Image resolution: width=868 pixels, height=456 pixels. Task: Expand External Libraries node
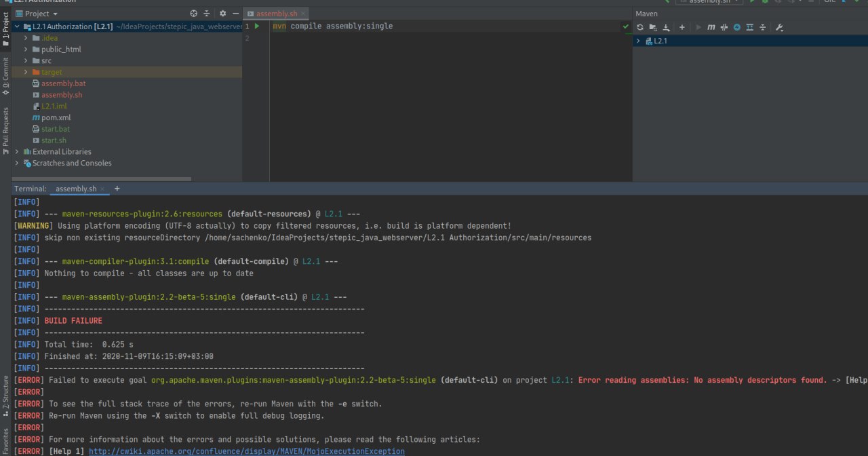(x=17, y=152)
